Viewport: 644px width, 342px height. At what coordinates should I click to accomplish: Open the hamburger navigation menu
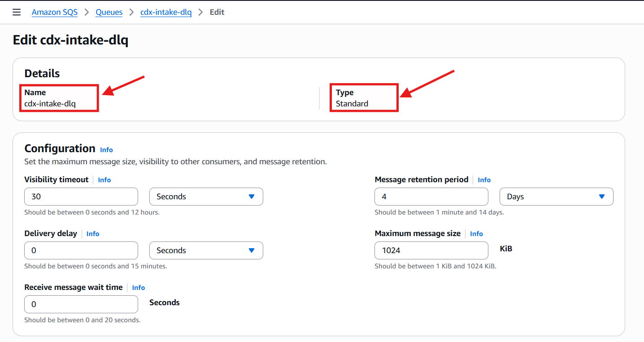[x=17, y=12]
